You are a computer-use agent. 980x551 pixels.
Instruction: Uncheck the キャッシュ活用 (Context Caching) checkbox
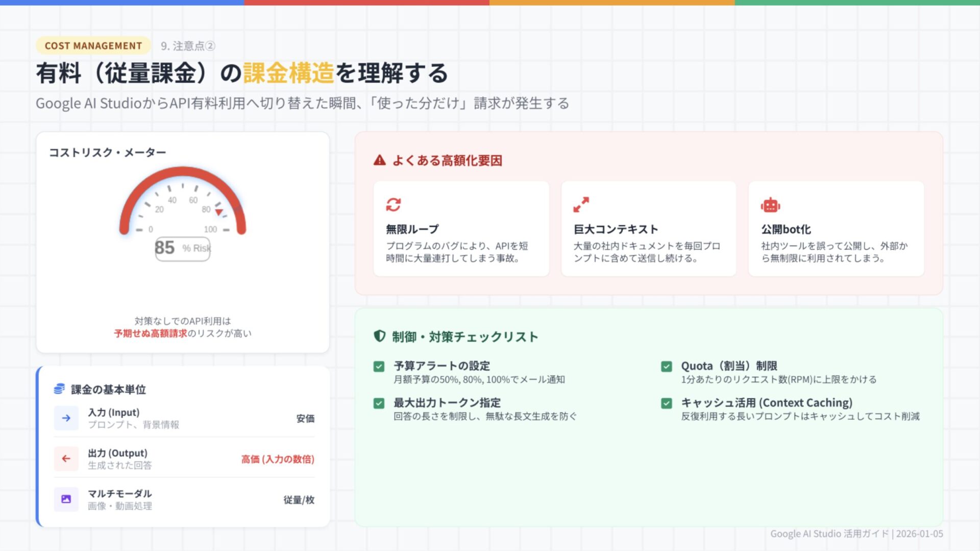[666, 403]
